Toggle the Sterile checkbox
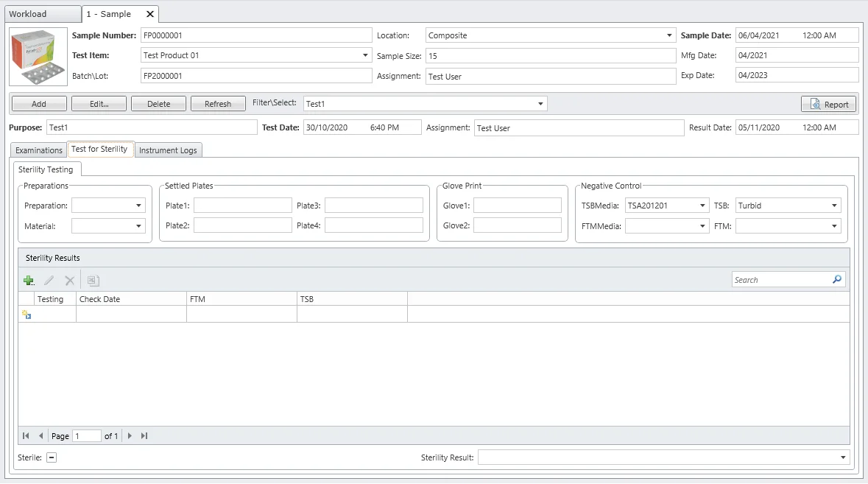The width and height of the screenshot is (868, 484). pos(52,457)
